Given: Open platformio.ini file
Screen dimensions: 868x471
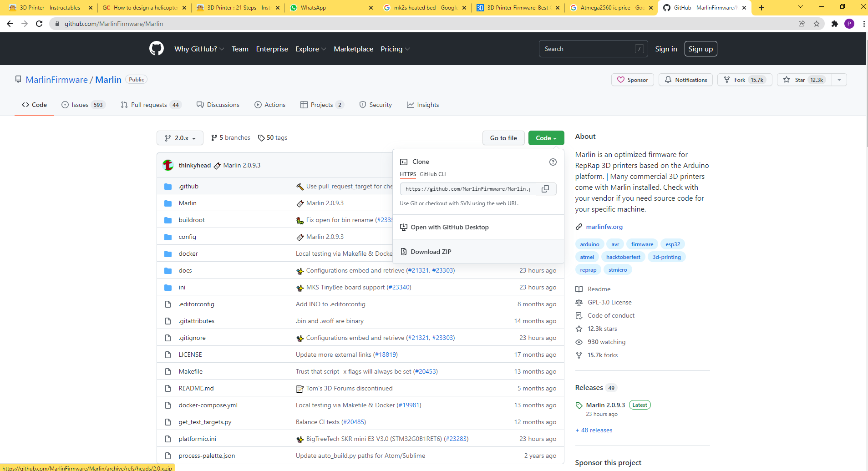Looking at the screenshot, I should [198, 439].
